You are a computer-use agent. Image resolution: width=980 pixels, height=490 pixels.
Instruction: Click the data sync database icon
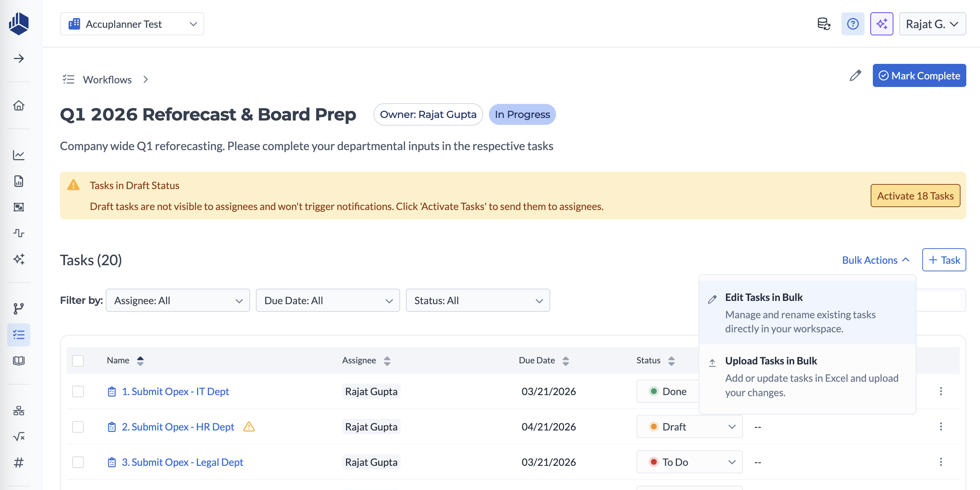pos(824,24)
